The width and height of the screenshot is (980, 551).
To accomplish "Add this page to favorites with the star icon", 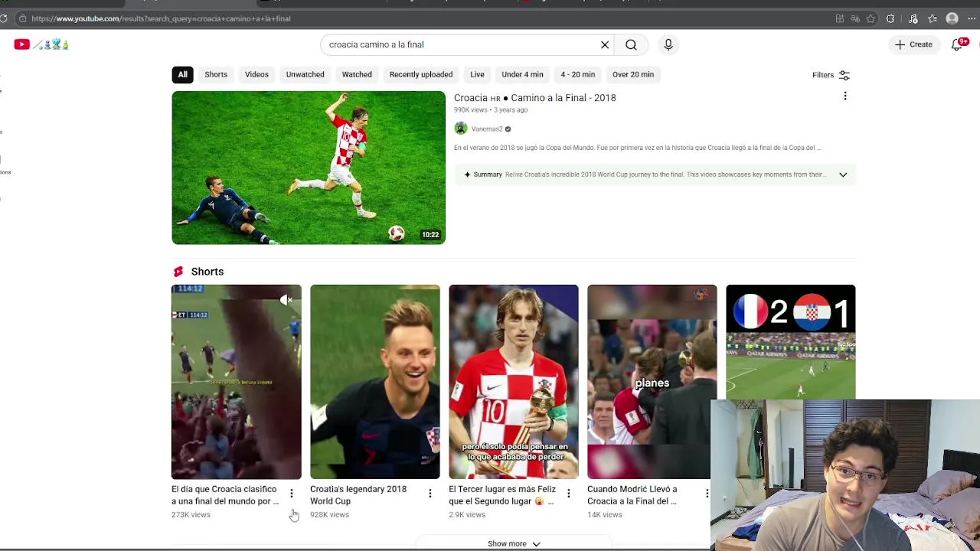I will tap(871, 18).
